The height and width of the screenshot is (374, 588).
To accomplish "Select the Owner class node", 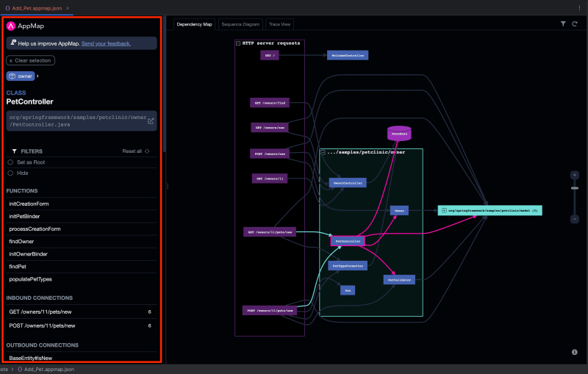I will [399, 211].
